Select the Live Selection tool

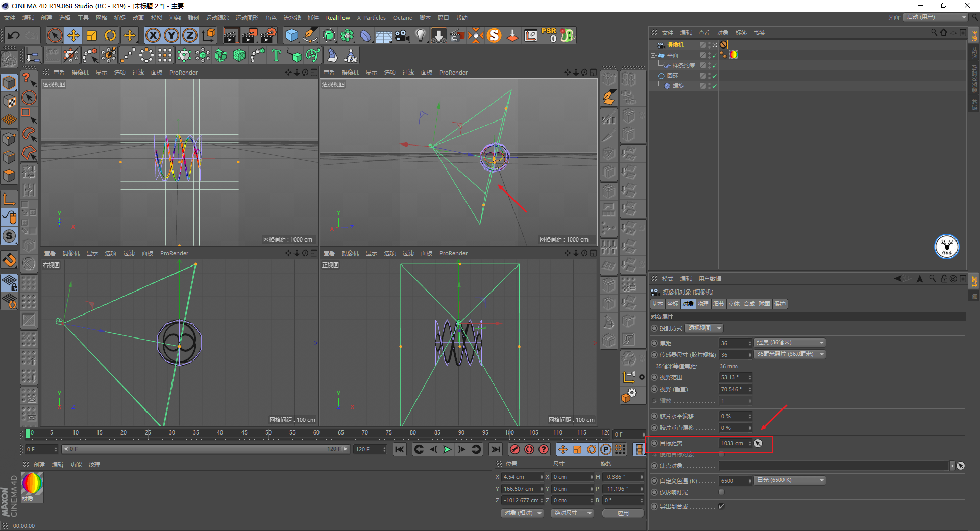tap(55, 36)
